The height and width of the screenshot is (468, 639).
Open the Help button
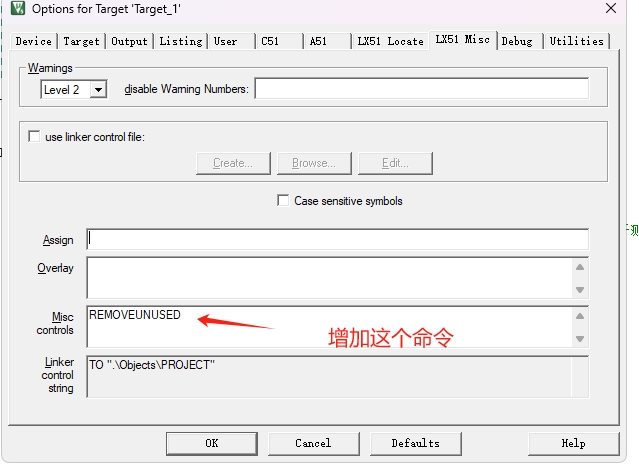[x=573, y=444]
